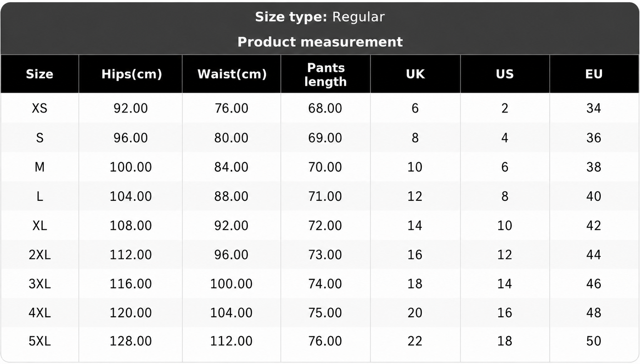Image resolution: width=640 pixels, height=364 pixels.
Task: Select the US column header
Action: click(505, 74)
